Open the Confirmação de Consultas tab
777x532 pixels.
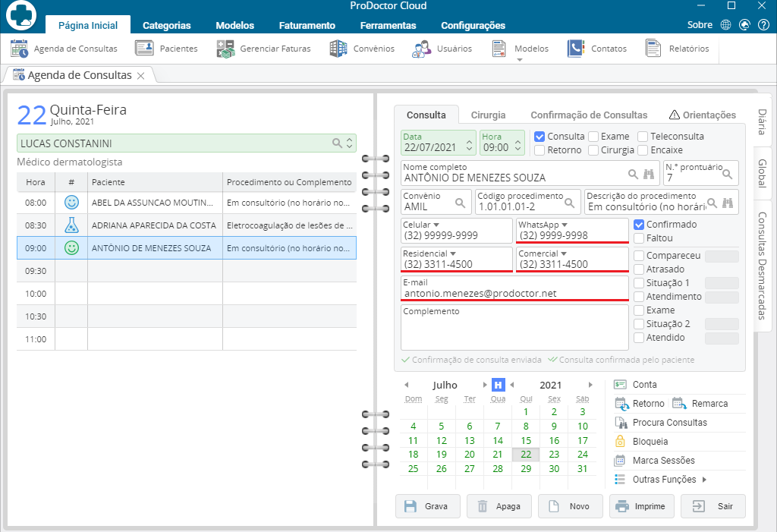[589, 115]
